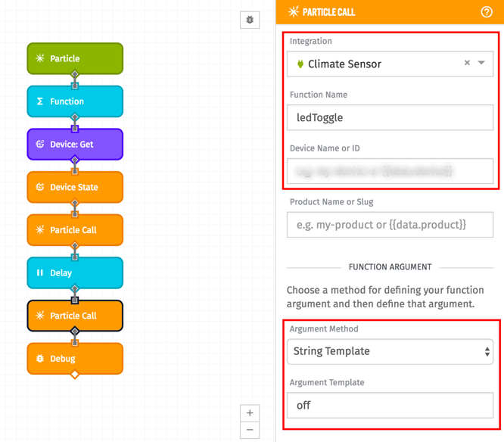The image size is (504, 442).
Task: Click the Argument Template field
Action: pos(390,405)
